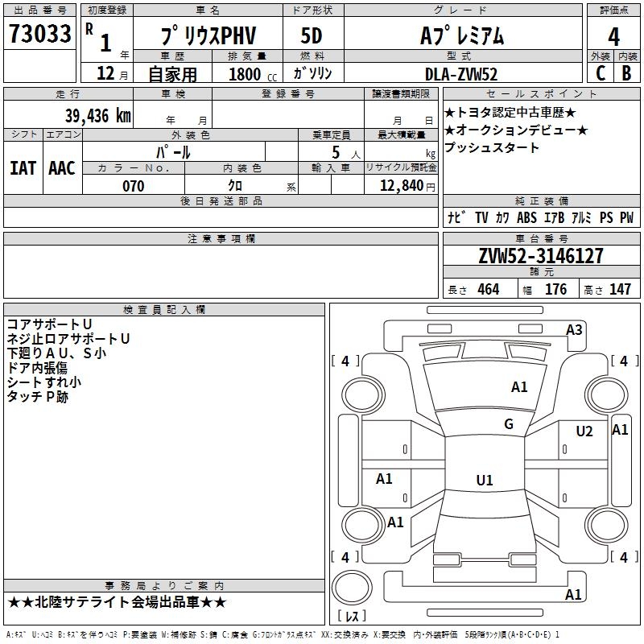
Task: Select the overall evaluation score 4
Action: pos(614,36)
